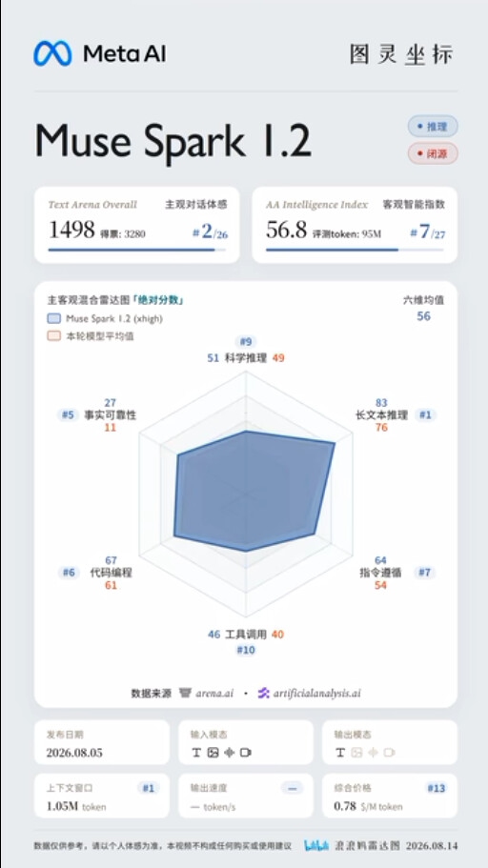The height and width of the screenshot is (868, 488).
Task: Click the #1 rank badge beside 长文本推理
Action: click(x=425, y=414)
